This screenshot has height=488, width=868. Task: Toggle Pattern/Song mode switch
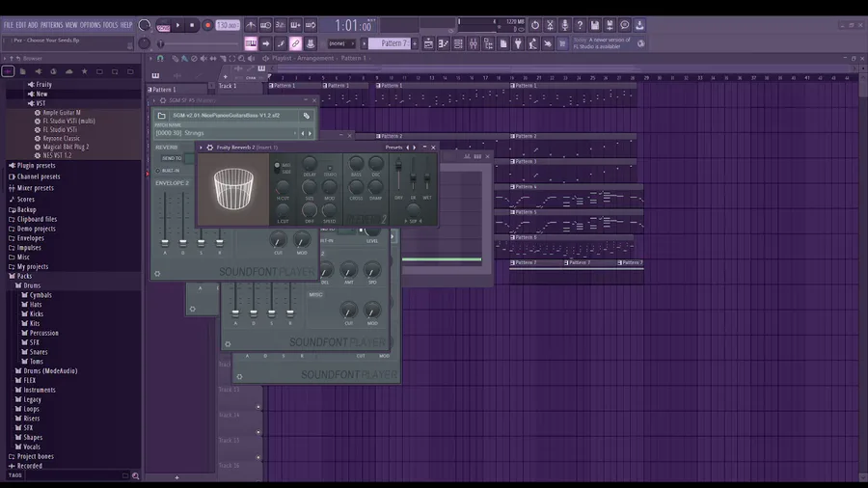pyautogui.click(x=163, y=25)
